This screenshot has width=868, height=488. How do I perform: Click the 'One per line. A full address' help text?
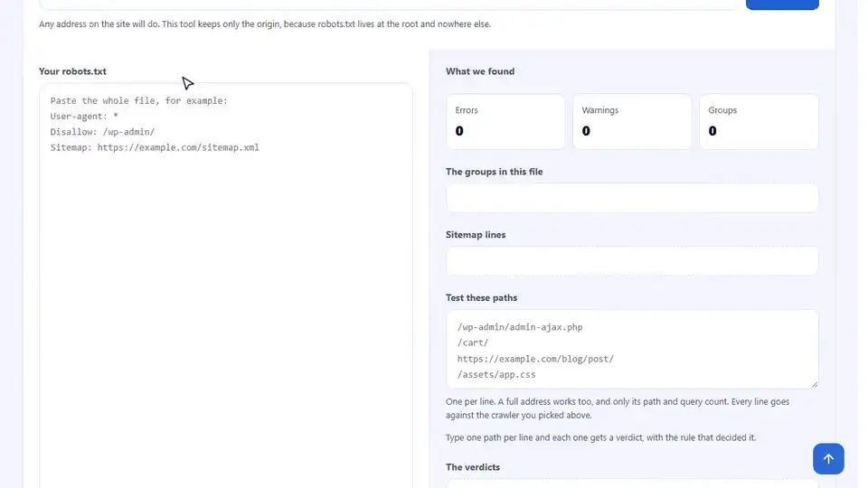click(618, 408)
